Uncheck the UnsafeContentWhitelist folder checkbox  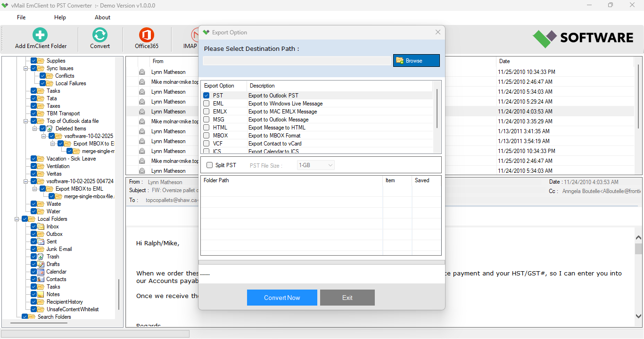34,309
